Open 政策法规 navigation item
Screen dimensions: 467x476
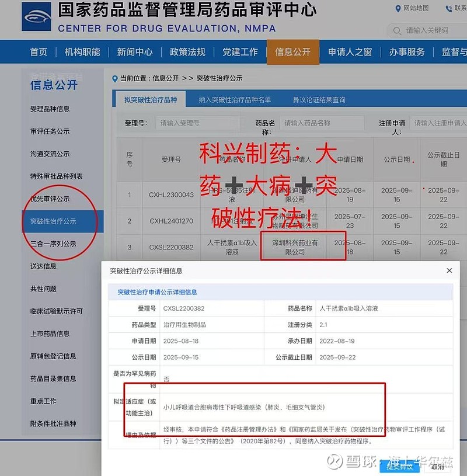pyautogui.click(x=187, y=52)
